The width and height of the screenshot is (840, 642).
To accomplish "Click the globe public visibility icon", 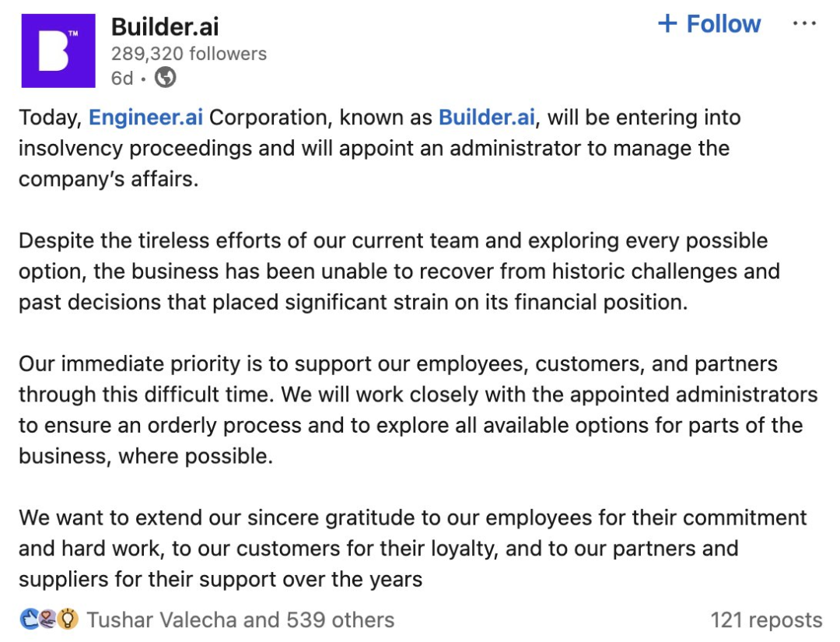I will [166, 78].
